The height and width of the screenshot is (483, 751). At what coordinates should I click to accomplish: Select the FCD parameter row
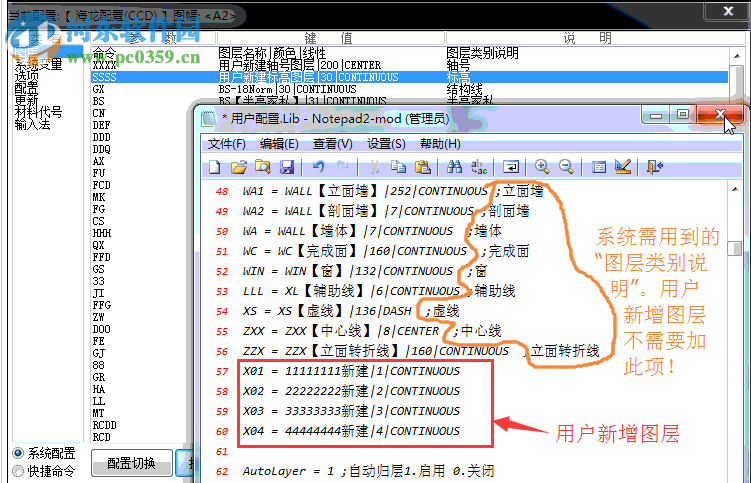click(102, 185)
